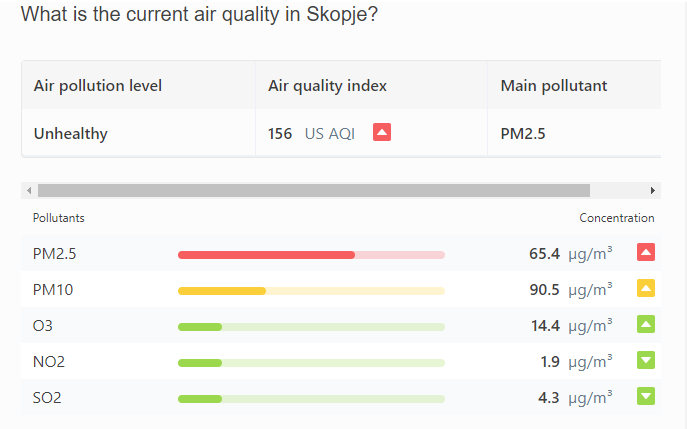The width and height of the screenshot is (687, 429).
Task: Select the Main pollutant column header
Action: 554,86
